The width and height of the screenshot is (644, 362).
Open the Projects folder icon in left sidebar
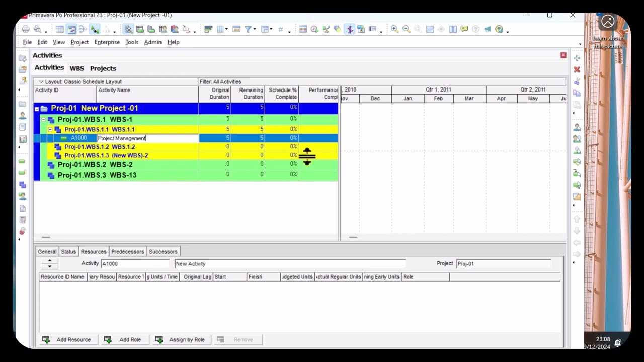pyautogui.click(x=22, y=104)
